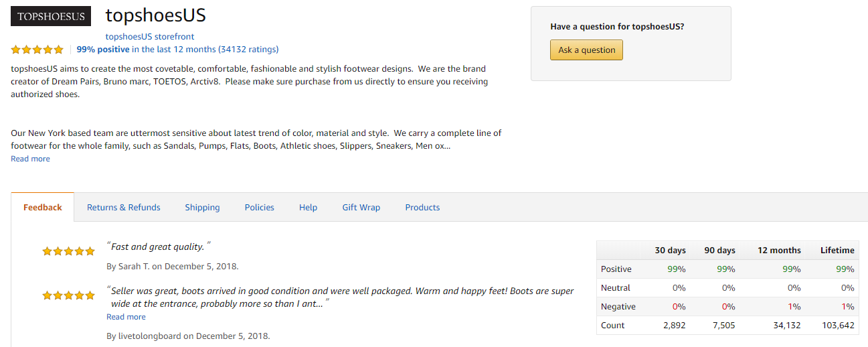
Task: Open the Policies tab
Action: (x=260, y=207)
